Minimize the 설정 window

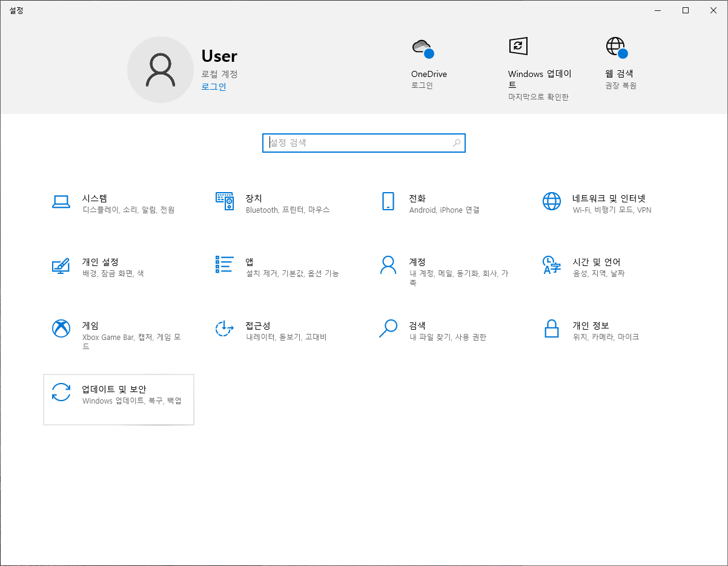[x=658, y=10]
